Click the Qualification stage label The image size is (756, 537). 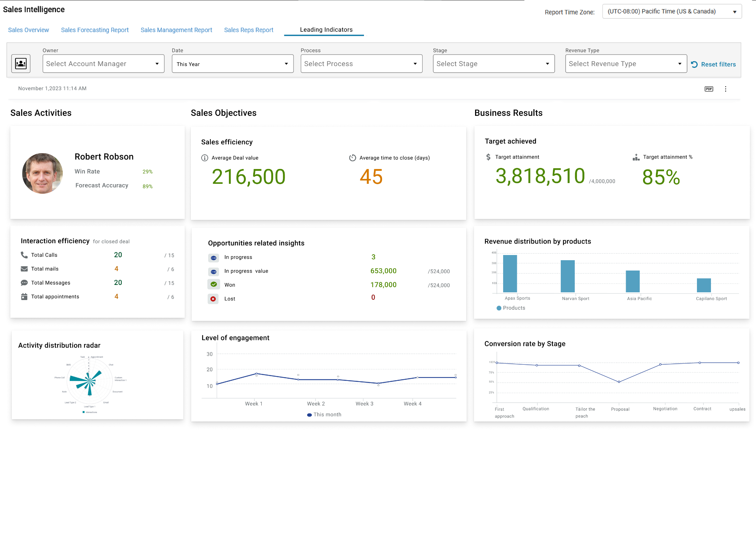[536, 409]
